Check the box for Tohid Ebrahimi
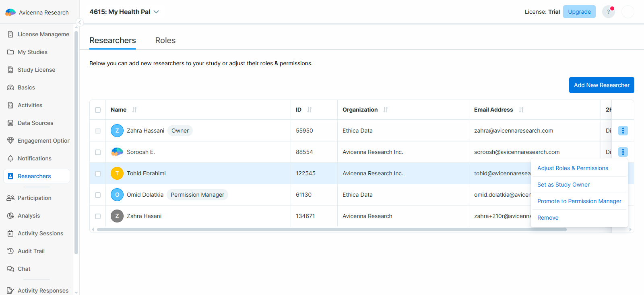 pyautogui.click(x=98, y=174)
